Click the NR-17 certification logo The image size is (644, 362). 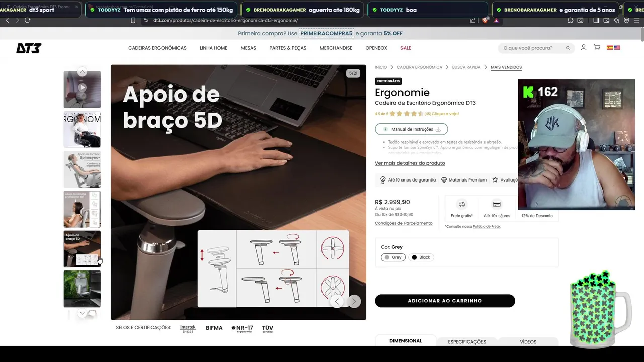point(242,328)
